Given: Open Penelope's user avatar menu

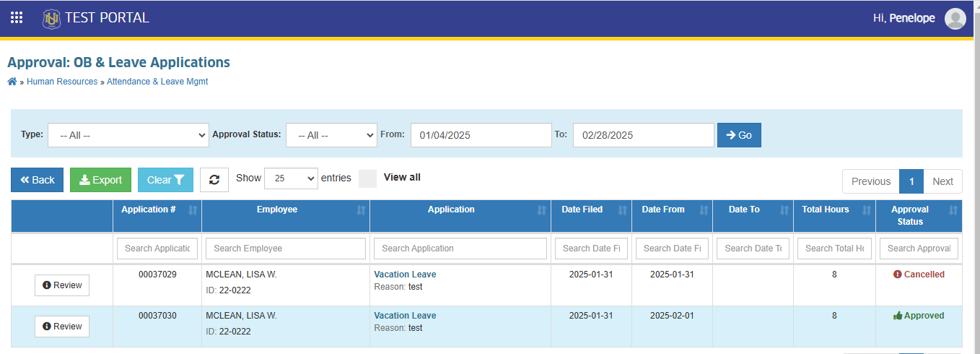Looking at the screenshot, I should pos(955,19).
